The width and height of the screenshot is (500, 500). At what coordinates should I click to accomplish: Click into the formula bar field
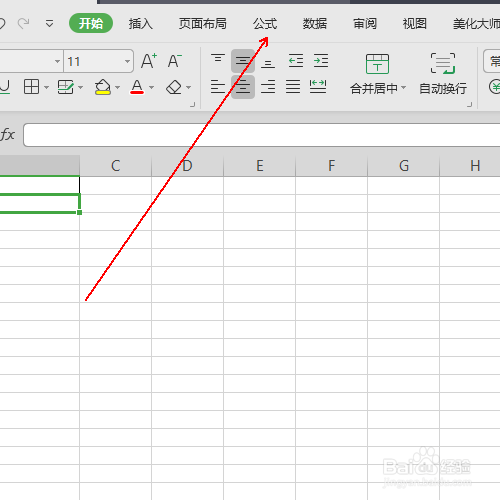261,135
